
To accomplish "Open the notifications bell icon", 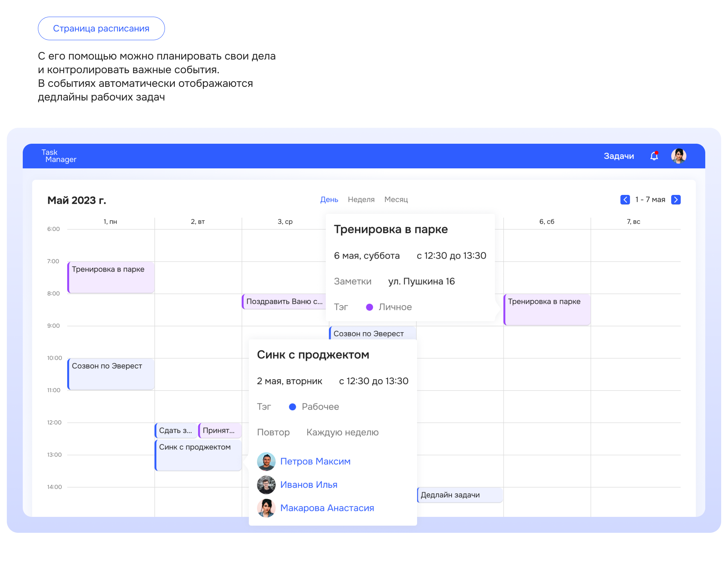I will pyautogui.click(x=654, y=156).
